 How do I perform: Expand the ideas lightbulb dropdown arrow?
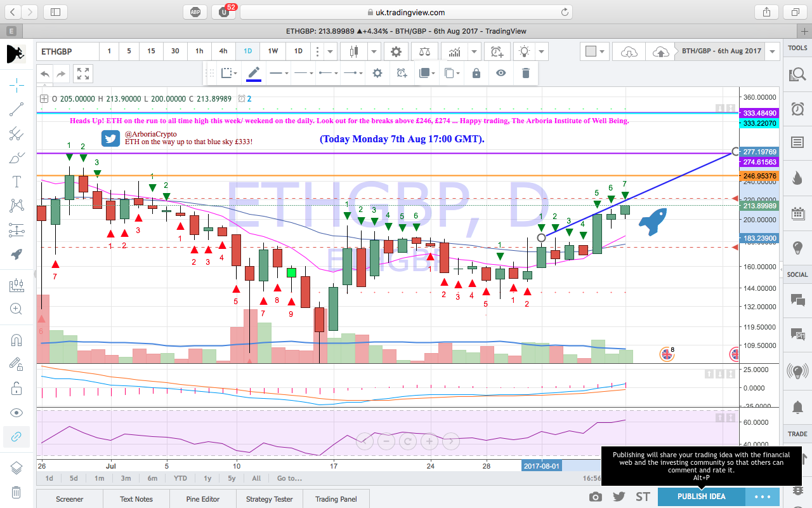point(540,51)
